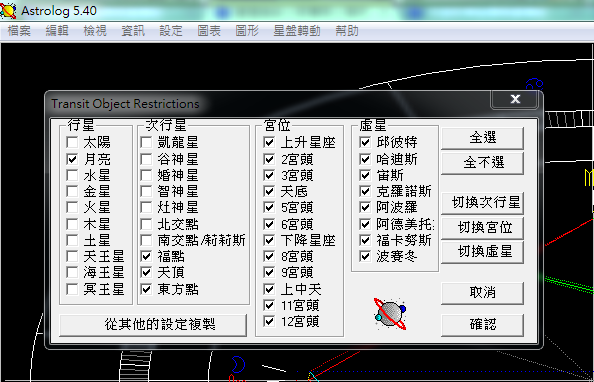Close the Transit Object Restrictions dialog

pos(515,99)
